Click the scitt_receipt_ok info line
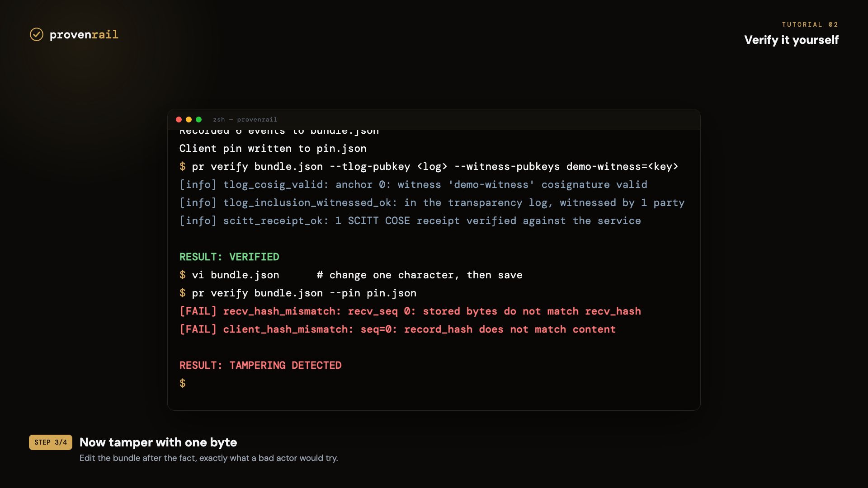Screen dimensions: 868x488 tap(410, 221)
